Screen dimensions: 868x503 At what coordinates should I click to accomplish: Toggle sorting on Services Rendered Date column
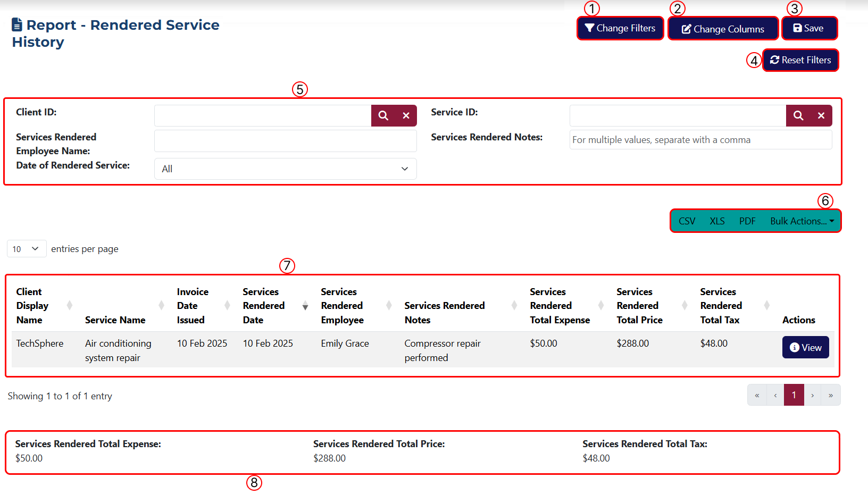point(305,306)
